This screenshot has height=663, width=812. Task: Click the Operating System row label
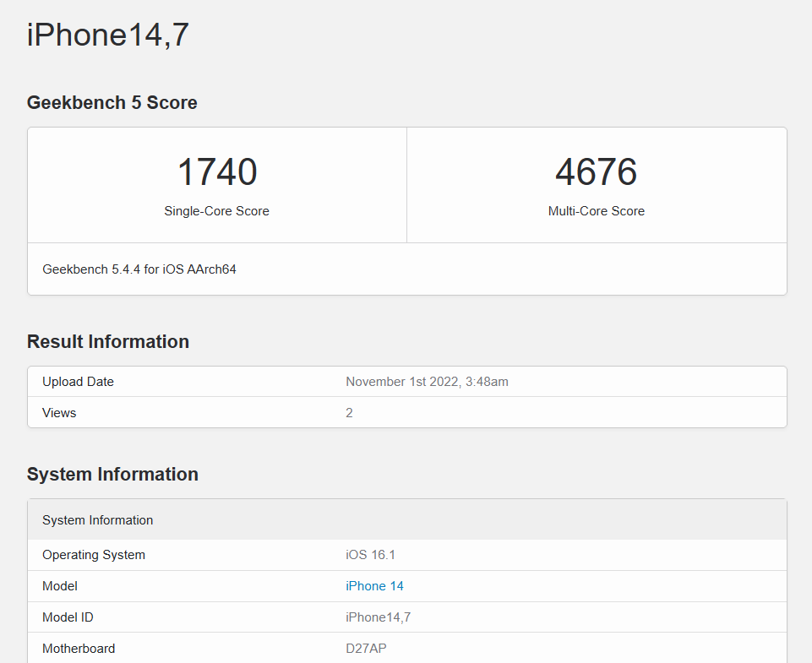click(94, 555)
